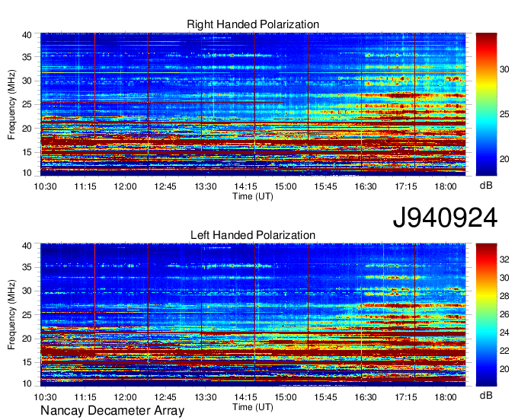The width and height of the screenshot is (518, 420).
Task: Click the Right Handed Polarization plot title
Action: (253, 24)
